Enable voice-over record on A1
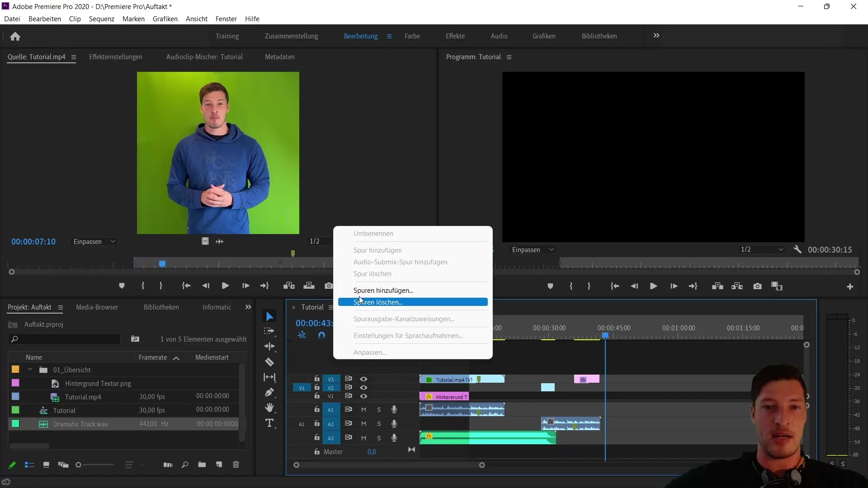 [394, 409]
